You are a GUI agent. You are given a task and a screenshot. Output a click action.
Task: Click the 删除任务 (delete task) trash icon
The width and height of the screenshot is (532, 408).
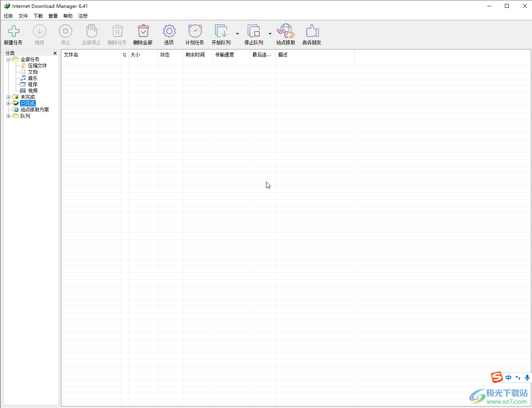click(117, 31)
